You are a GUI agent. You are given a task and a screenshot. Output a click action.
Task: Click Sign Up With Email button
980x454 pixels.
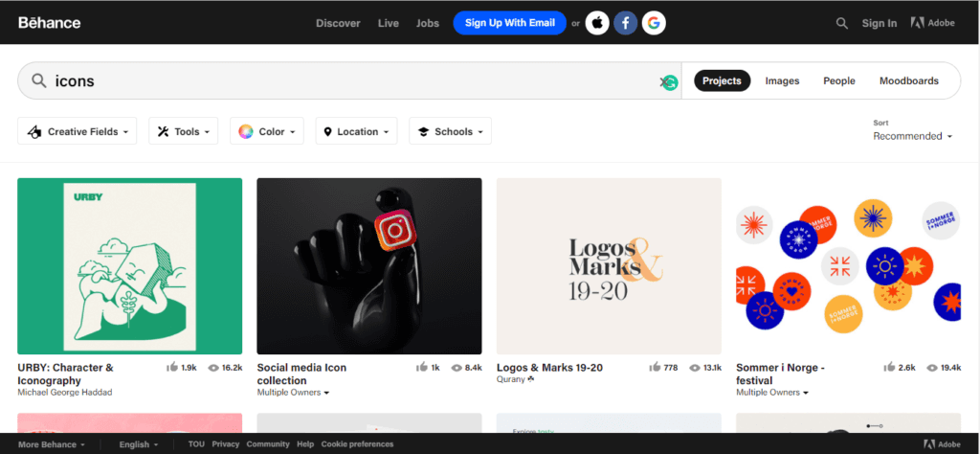(x=510, y=23)
